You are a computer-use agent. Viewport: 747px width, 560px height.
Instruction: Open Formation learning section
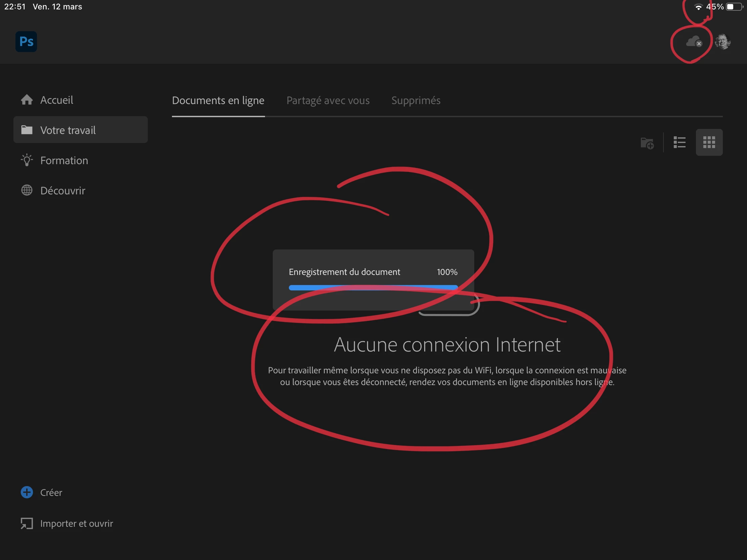(64, 160)
